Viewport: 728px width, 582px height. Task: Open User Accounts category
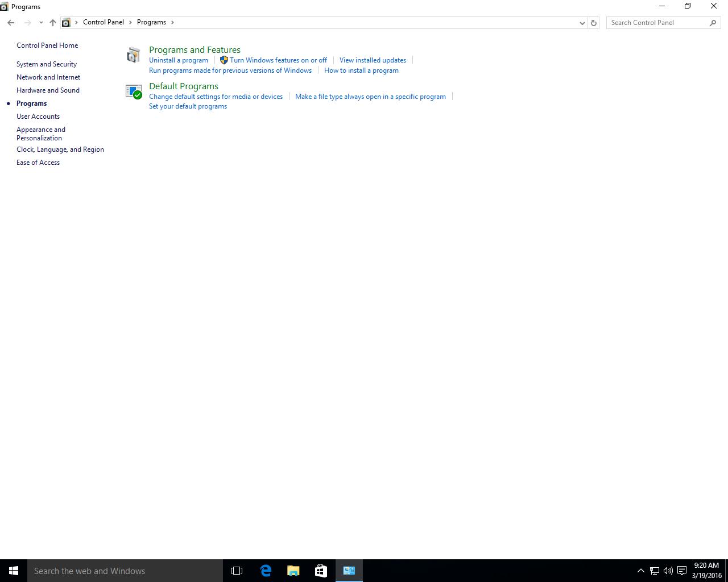[38, 117]
